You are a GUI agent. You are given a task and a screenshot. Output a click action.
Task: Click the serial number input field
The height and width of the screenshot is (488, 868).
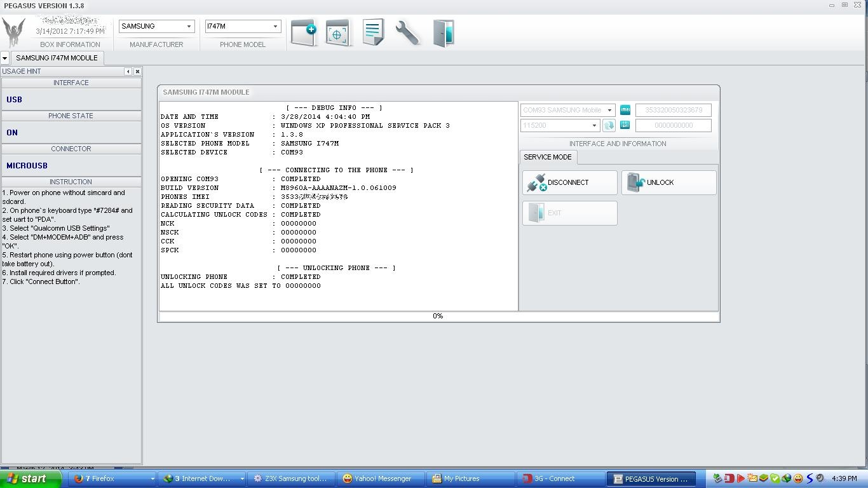[674, 125]
